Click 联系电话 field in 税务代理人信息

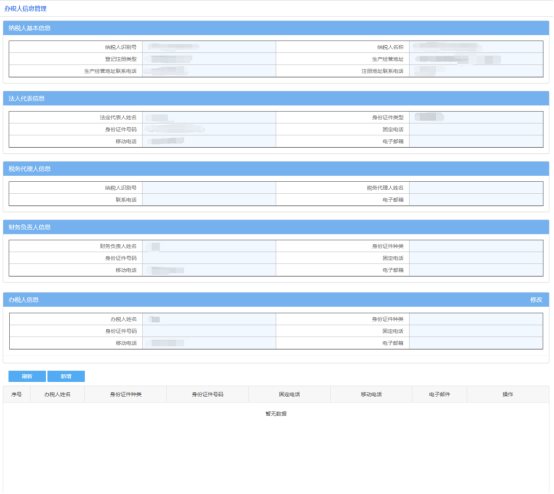tap(209, 200)
